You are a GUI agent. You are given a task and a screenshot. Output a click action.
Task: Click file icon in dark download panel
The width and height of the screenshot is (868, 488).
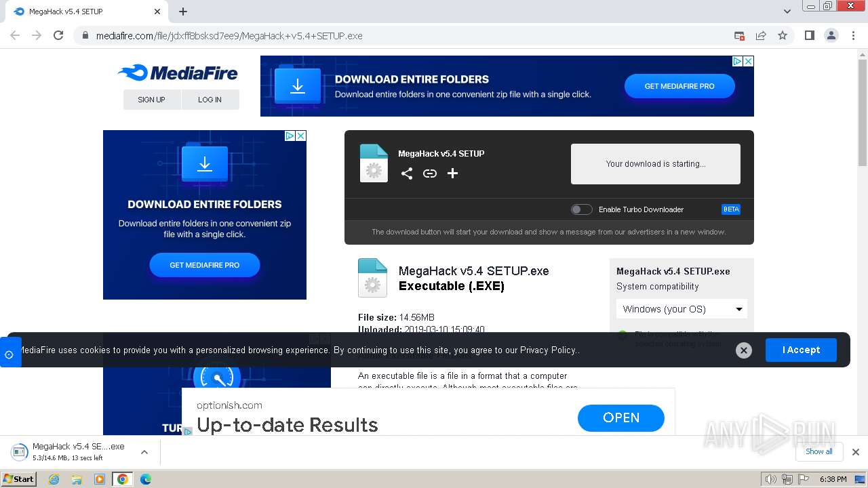[x=374, y=163]
